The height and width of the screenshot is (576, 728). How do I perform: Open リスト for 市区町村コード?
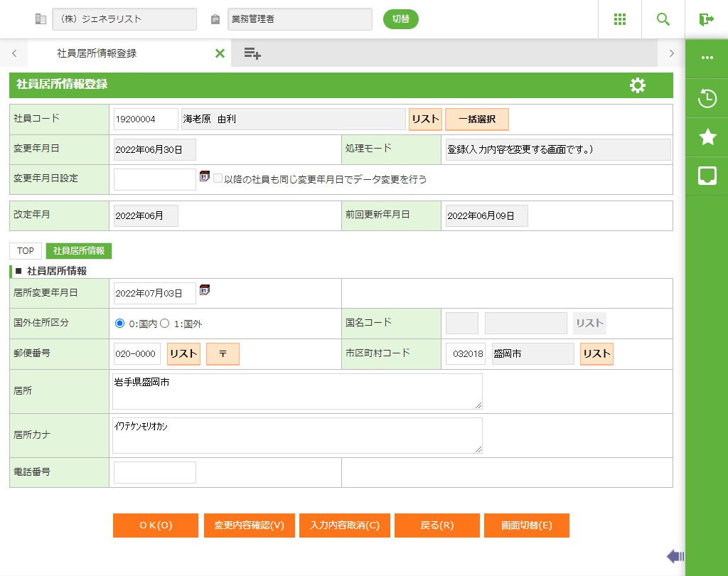click(596, 354)
